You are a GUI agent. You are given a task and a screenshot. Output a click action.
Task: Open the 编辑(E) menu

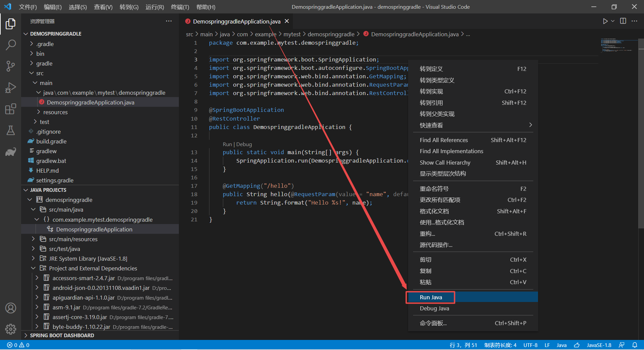click(53, 7)
